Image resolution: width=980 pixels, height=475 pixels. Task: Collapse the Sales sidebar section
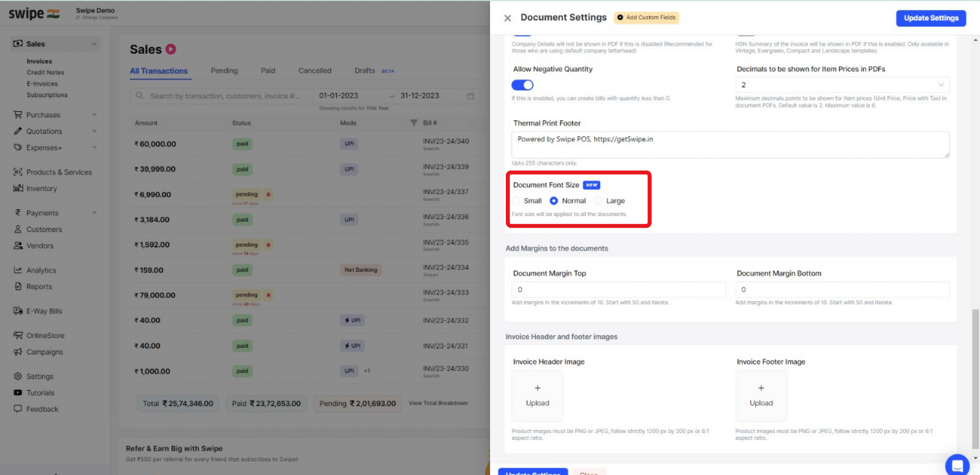(94, 44)
